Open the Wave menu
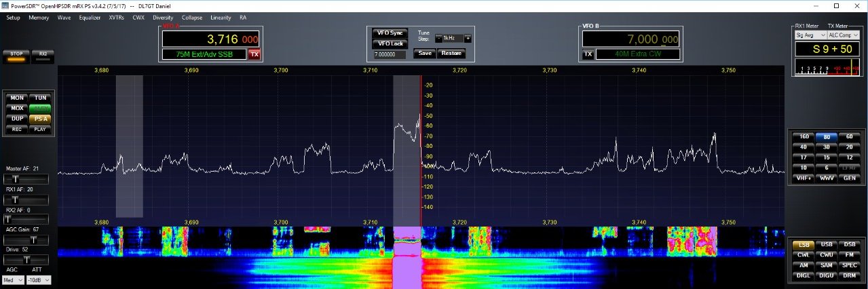The height and width of the screenshot is (289, 868). [64, 18]
